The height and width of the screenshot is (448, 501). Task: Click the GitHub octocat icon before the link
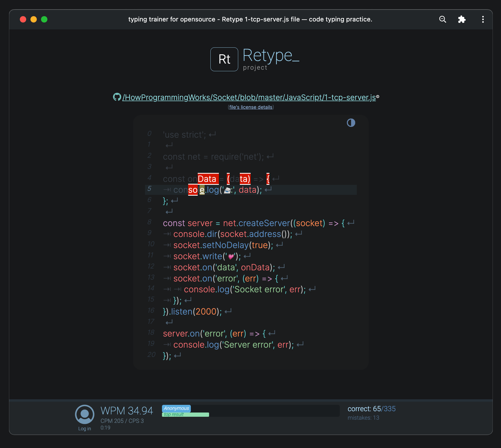click(117, 97)
